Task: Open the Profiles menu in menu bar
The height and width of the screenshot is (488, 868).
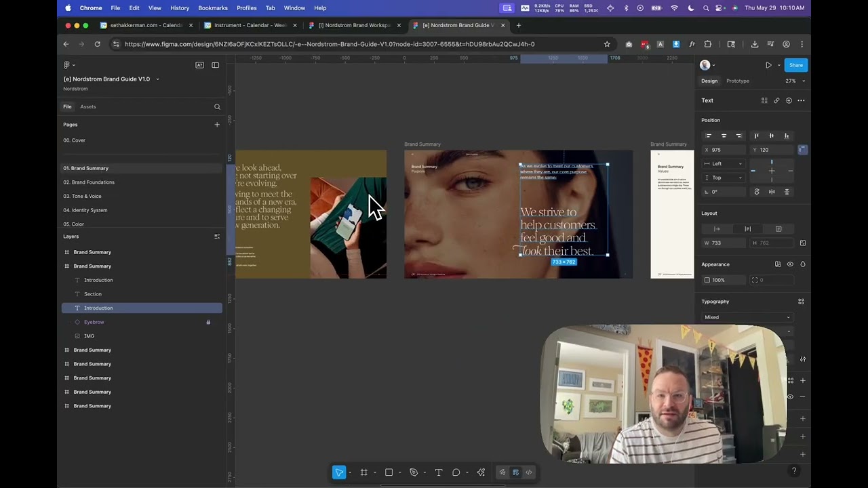Action: click(x=247, y=8)
